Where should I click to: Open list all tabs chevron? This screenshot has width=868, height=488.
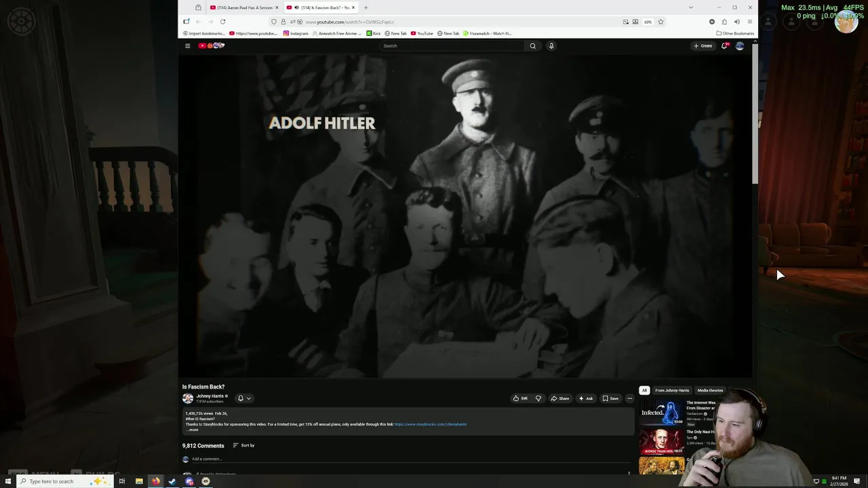coord(690,7)
